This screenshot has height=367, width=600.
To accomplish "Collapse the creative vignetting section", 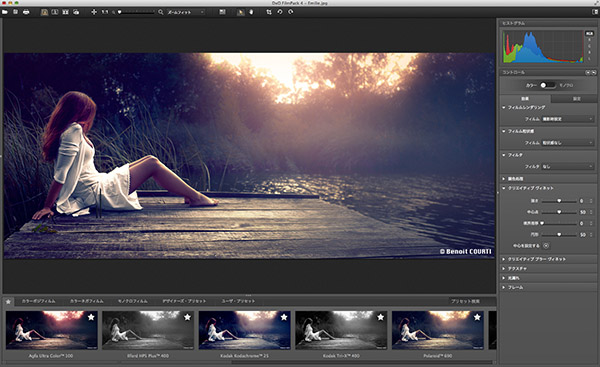I will pyautogui.click(x=504, y=188).
